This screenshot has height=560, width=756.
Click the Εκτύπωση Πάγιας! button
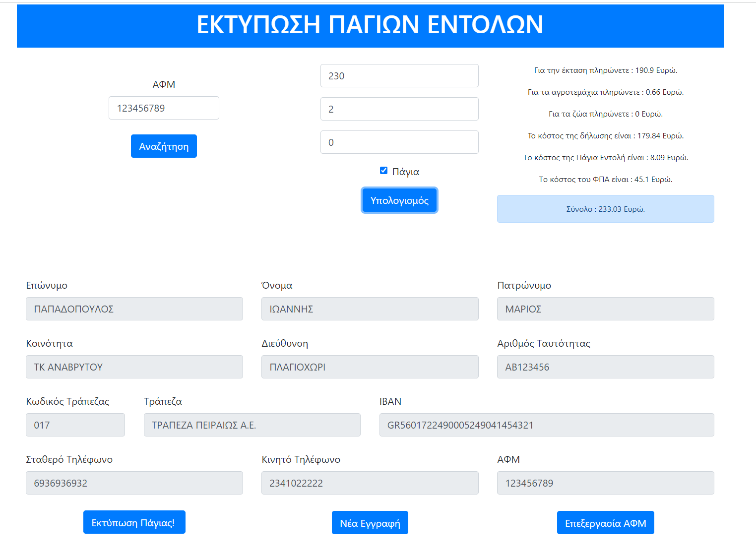pos(134,522)
